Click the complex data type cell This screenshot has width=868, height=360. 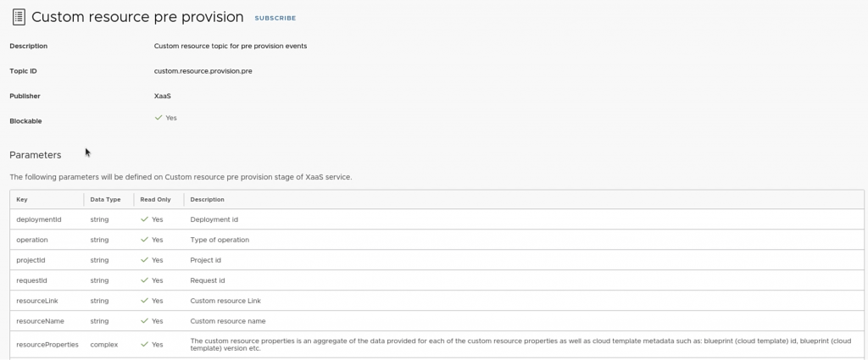[x=104, y=345]
